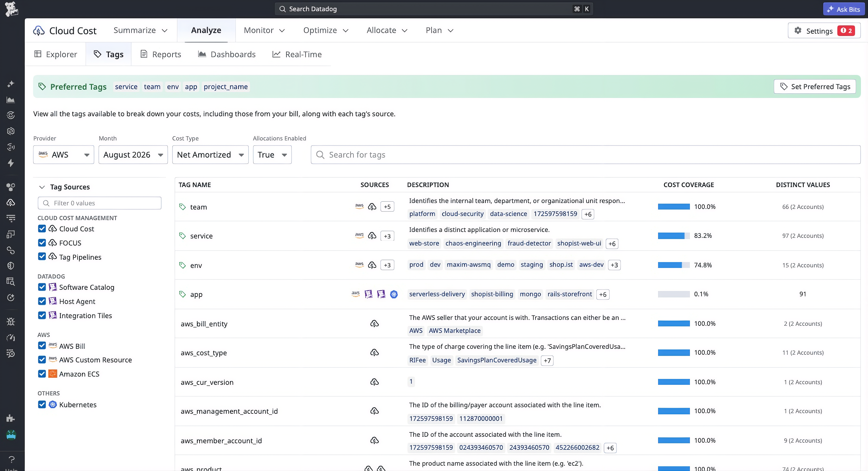
Task: Click the project_name preferred tag
Action: 226,87
